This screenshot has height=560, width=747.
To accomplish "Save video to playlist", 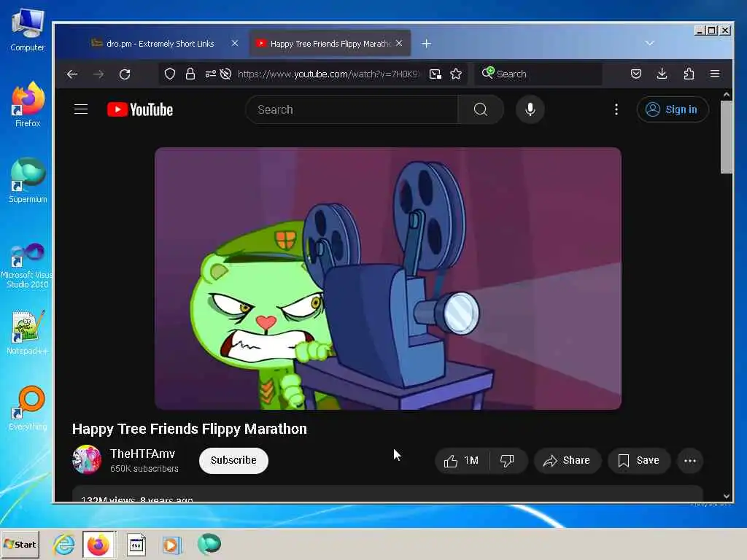I will (x=638, y=461).
